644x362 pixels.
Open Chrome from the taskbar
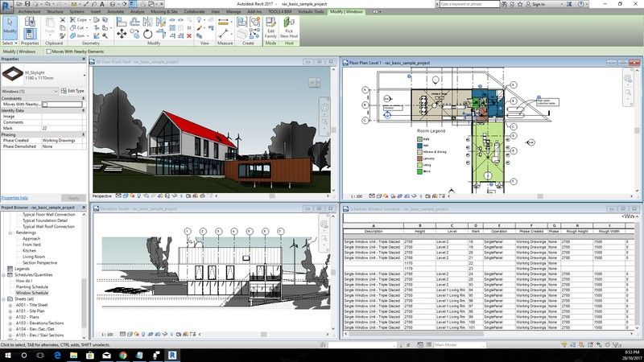[123, 356]
